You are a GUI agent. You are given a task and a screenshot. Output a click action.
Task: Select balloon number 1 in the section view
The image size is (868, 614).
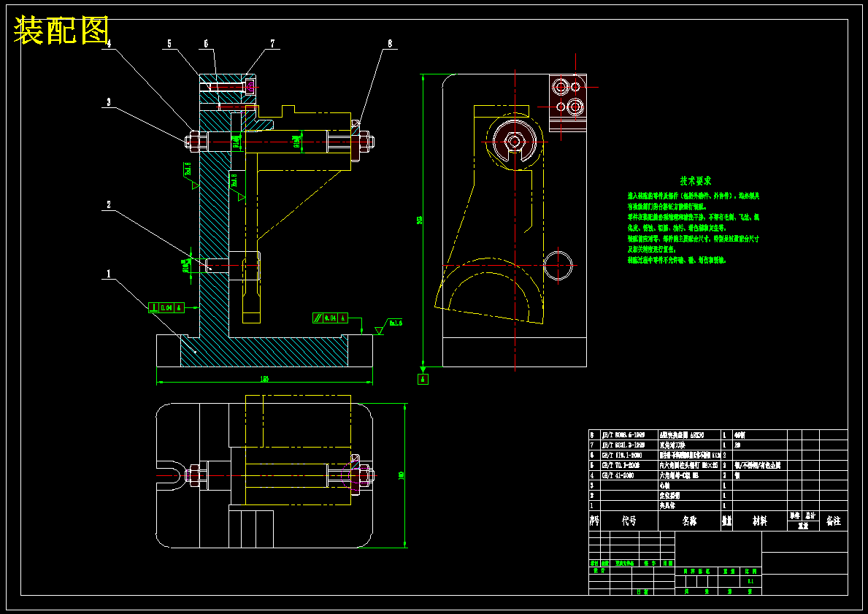tap(109, 274)
